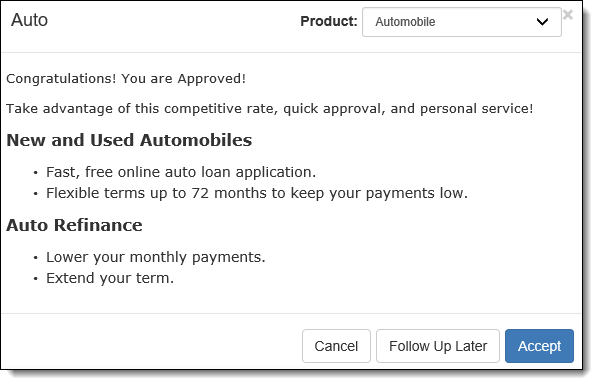Close the Auto dialog with the X icon
Image resolution: width=598 pixels, height=385 pixels.
[x=567, y=15]
